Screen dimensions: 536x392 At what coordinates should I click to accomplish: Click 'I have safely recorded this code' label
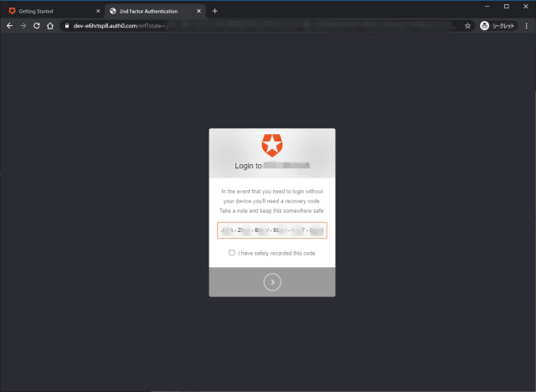point(276,253)
